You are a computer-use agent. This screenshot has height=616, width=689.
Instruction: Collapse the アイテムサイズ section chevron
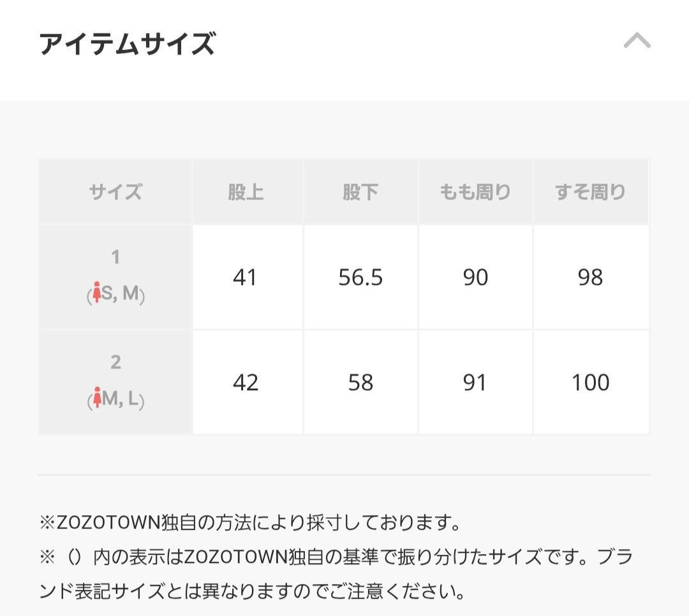[637, 42]
